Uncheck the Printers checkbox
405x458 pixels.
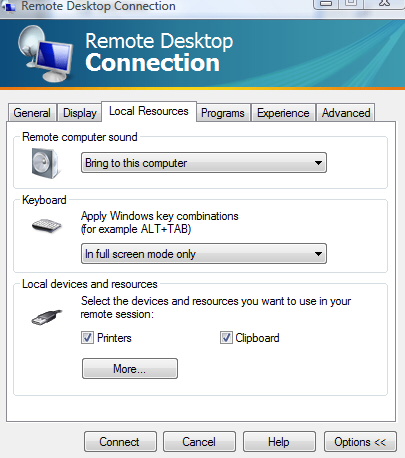87,338
